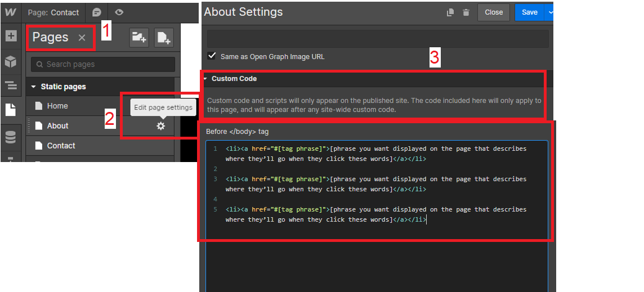Screen dimensions: 644x292
Task: Click code editor line 5 text
Action: 376,214
